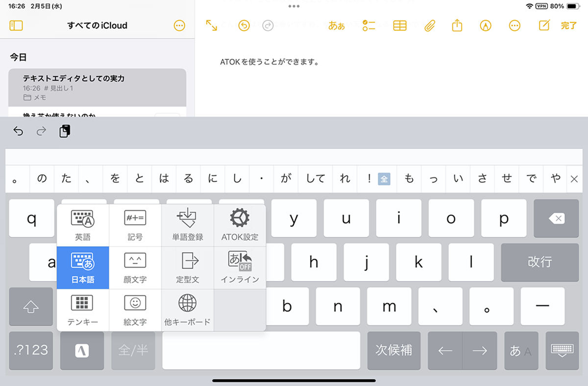Toggle インライン input off/on
Viewport: 588px width, 386px height.
[240, 268]
